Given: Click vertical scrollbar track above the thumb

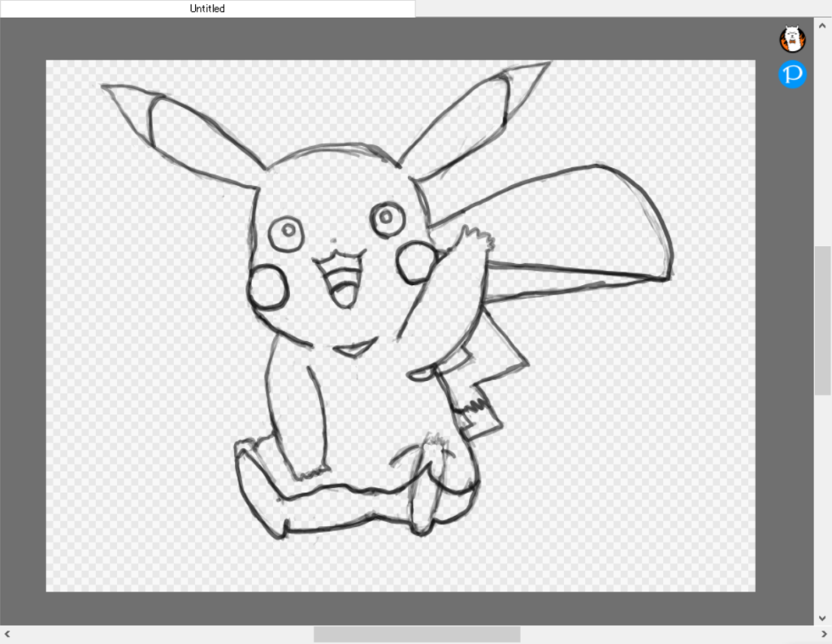Looking at the screenshot, I should click(x=822, y=138).
